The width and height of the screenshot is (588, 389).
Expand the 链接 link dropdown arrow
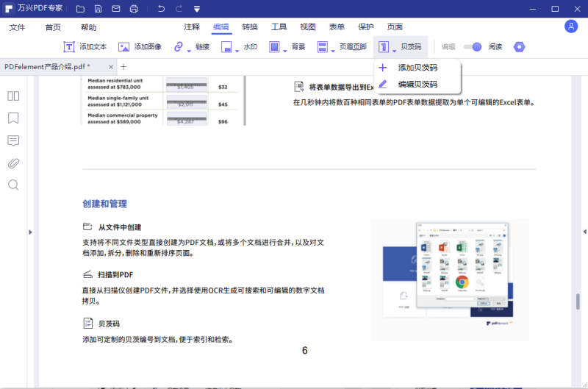coord(189,51)
